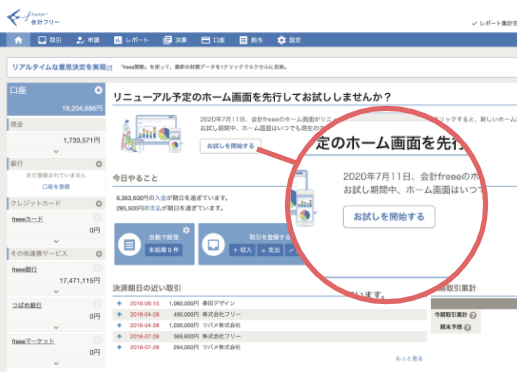The height and width of the screenshot is (372, 517).
Task: Register an expense with the 支出 button
Action: tap(270, 250)
